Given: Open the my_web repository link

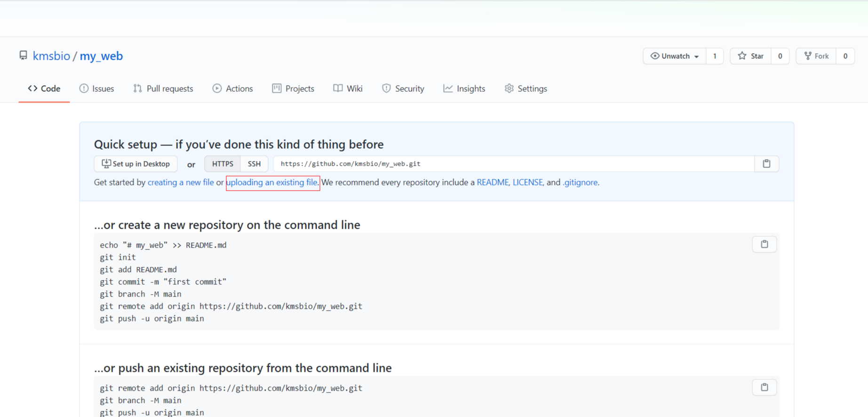Looking at the screenshot, I should 101,56.
